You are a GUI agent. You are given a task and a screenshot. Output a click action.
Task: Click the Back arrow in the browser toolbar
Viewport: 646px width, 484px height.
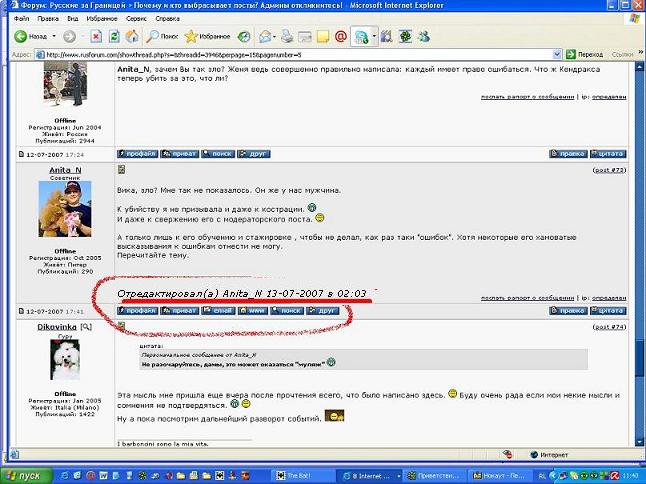pos(19,36)
